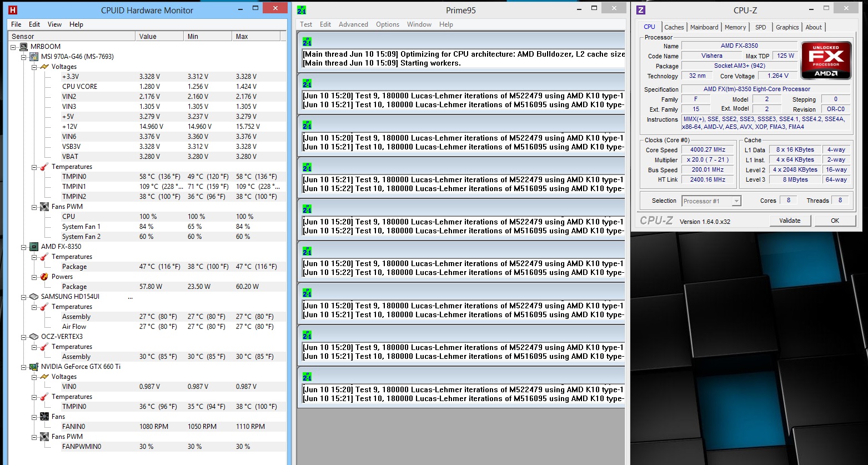868x465 pixels.
Task: Open the Processor #1 selection dropdown in CPU-Z
Action: (736, 201)
